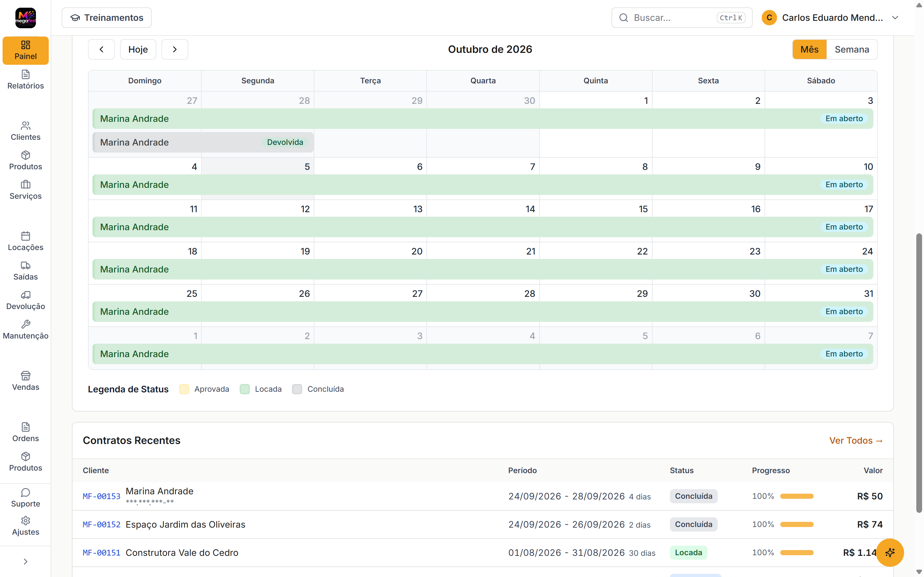Open the Devolução section

pyautogui.click(x=26, y=300)
